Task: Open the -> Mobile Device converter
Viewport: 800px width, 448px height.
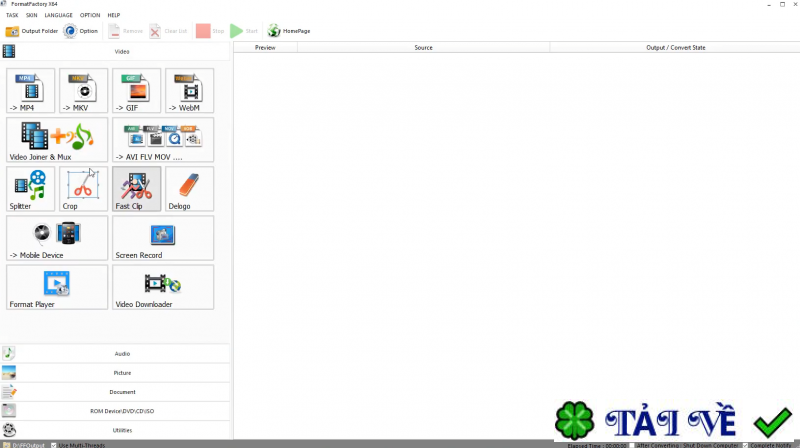Action: [x=57, y=237]
